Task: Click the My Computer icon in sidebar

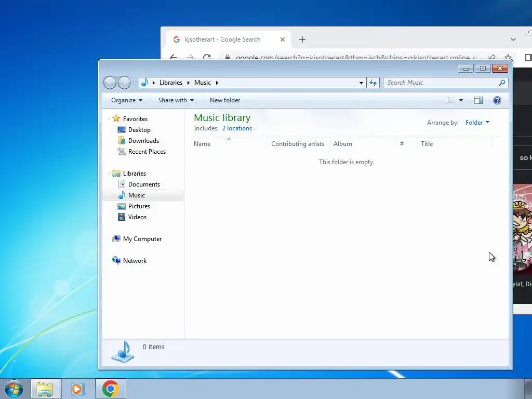Action: coord(116,239)
